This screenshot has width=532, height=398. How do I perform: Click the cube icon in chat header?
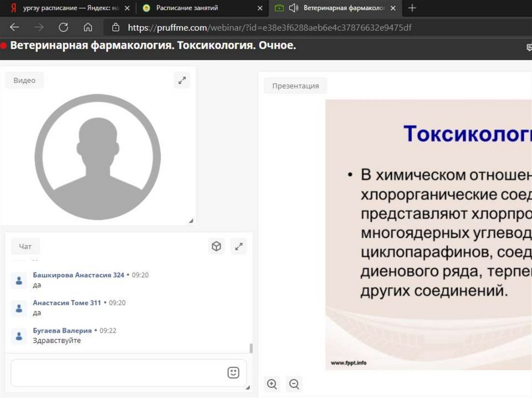click(x=216, y=246)
